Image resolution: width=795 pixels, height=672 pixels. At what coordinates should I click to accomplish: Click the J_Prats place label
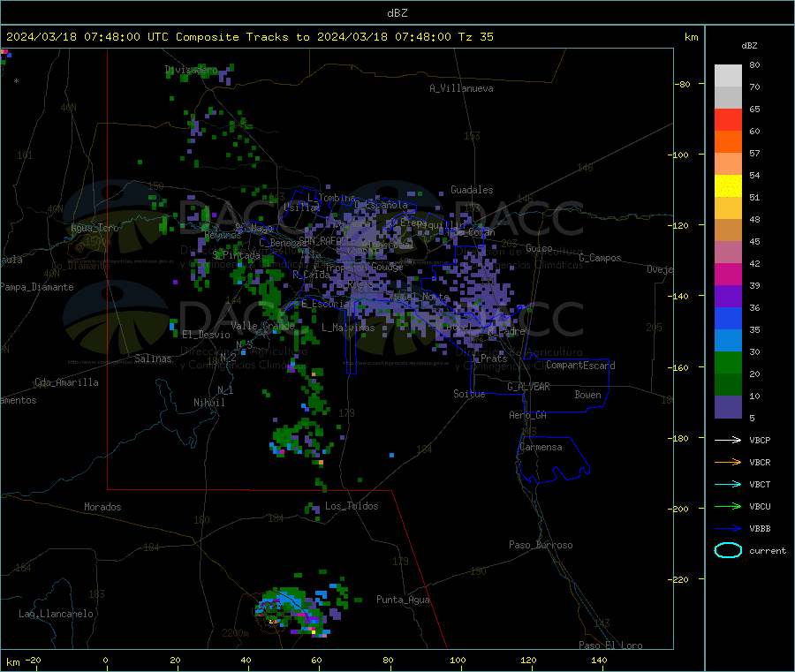click(488, 359)
